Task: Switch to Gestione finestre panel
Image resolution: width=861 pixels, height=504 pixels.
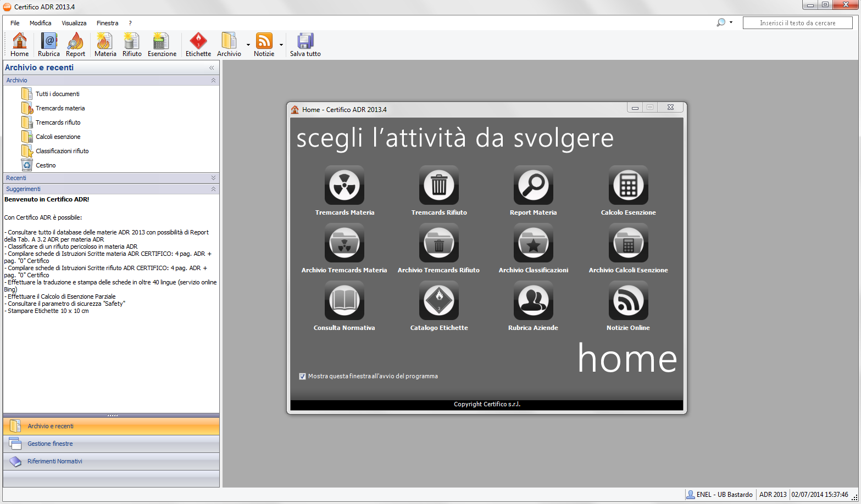Action: click(x=50, y=444)
